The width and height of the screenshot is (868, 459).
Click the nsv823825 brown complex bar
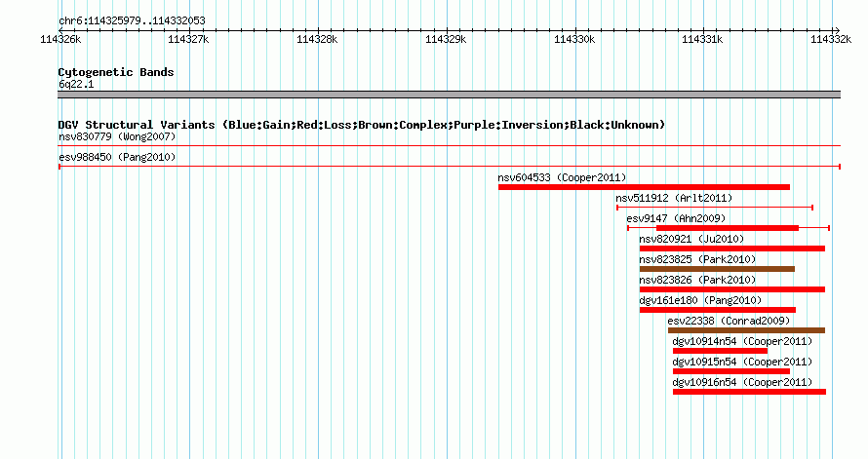point(717,269)
